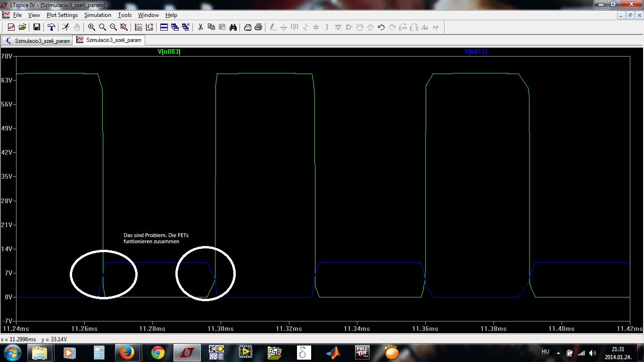
Task: Open the Tools menu
Action: (x=124, y=15)
